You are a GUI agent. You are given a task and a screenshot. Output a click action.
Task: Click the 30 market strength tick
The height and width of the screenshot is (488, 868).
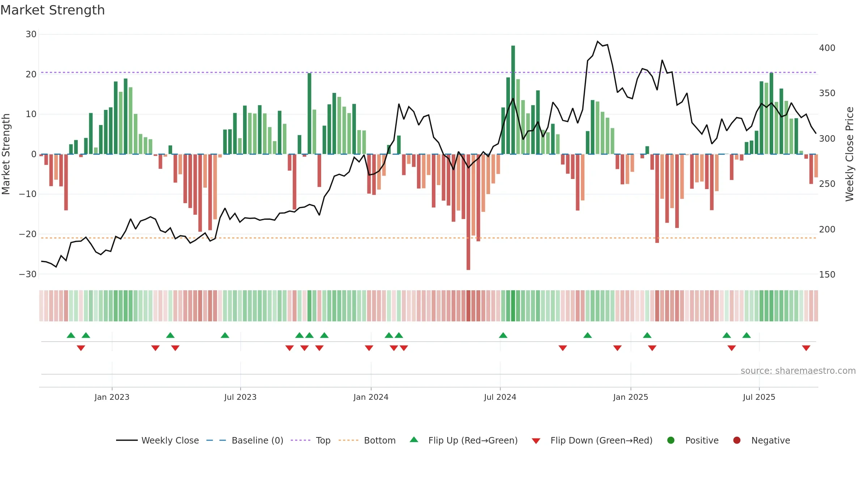31,34
